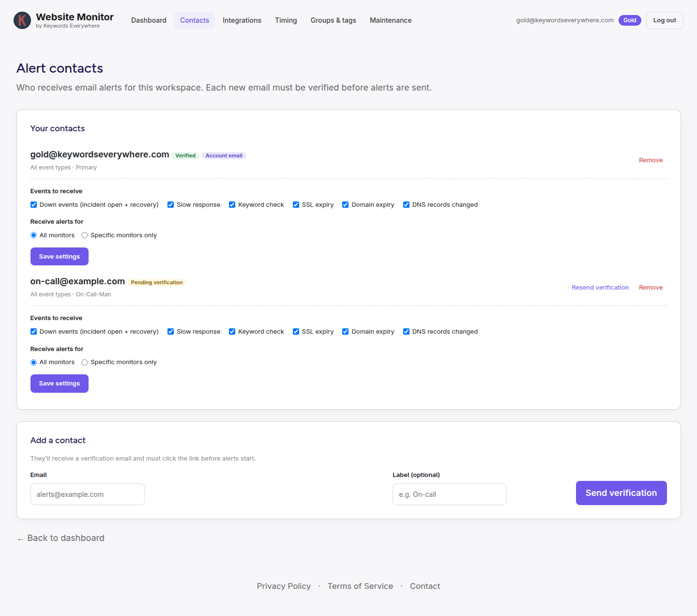Resend verification to on-call@example.com
697x616 pixels.
click(600, 288)
